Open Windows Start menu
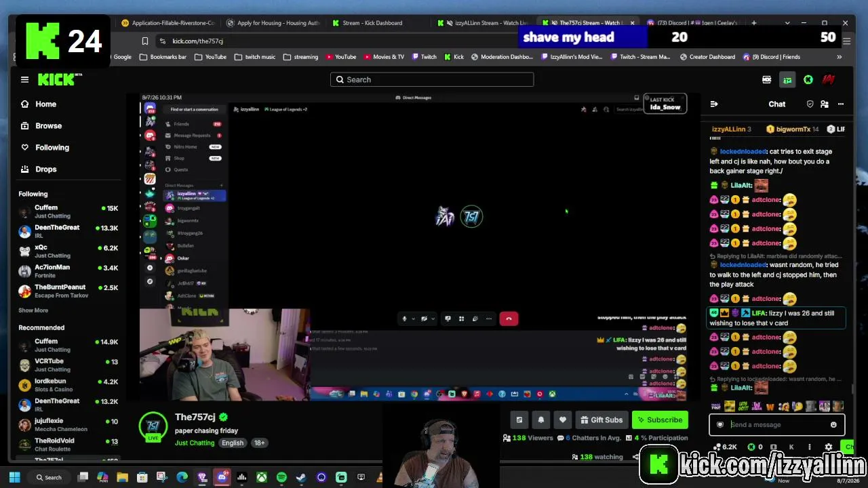Screen dimensions: 868x488 tap(14, 478)
